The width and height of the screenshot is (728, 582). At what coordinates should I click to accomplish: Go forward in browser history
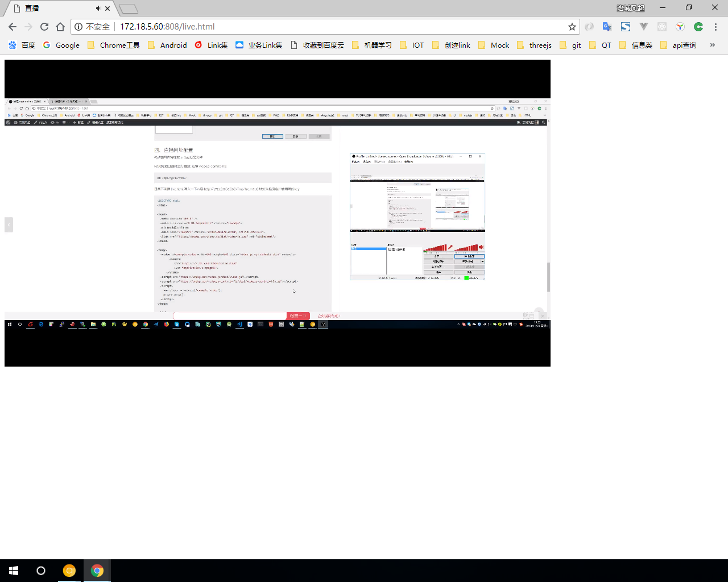tap(28, 27)
